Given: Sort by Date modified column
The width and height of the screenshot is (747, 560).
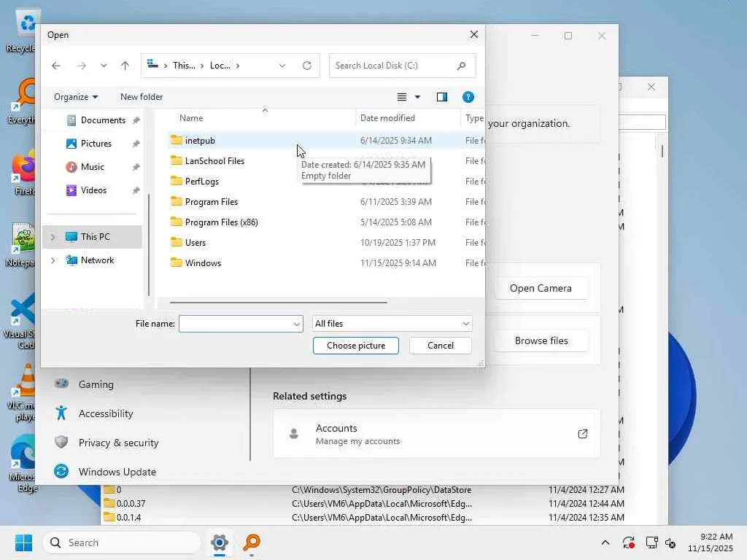Looking at the screenshot, I should coord(387,118).
